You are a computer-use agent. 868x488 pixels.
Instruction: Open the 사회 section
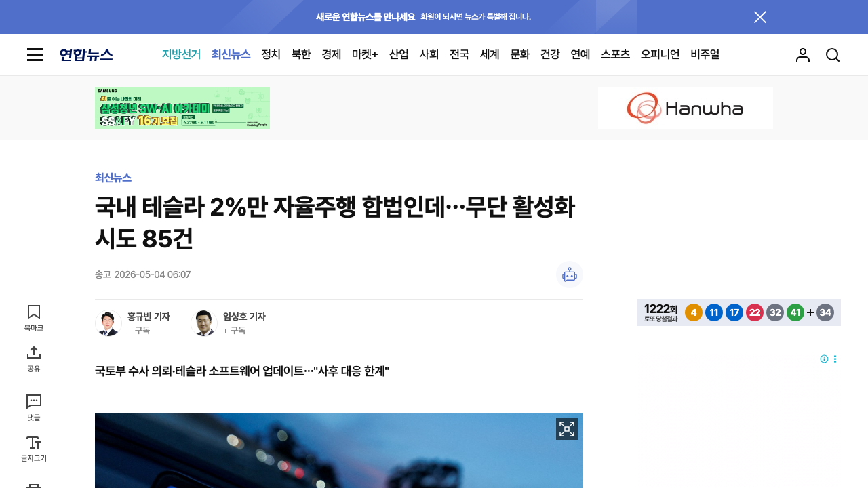[429, 54]
